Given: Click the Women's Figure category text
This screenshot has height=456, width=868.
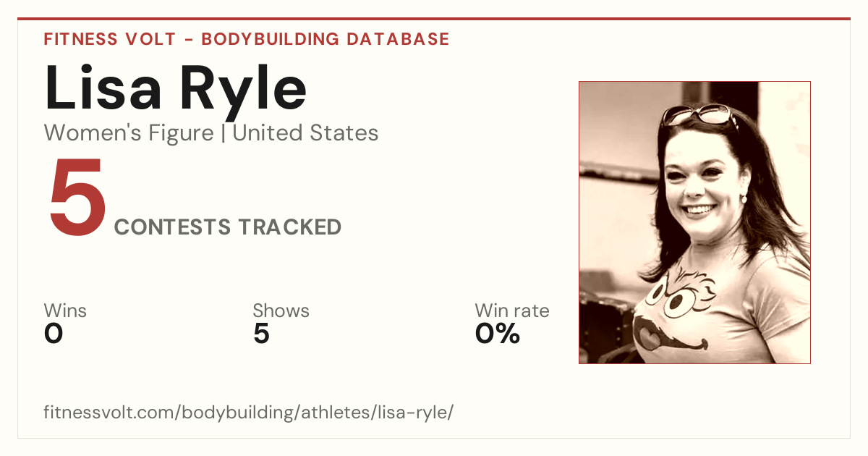Looking at the screenshot, I should (129, 133).
